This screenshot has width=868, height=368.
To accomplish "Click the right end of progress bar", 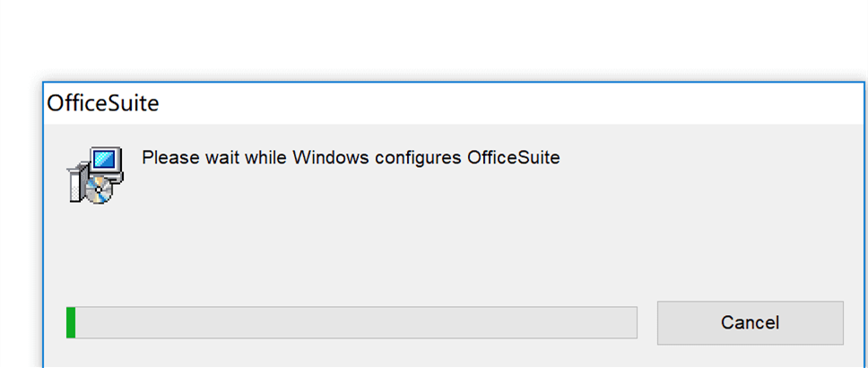I will [x=629, y=322].
